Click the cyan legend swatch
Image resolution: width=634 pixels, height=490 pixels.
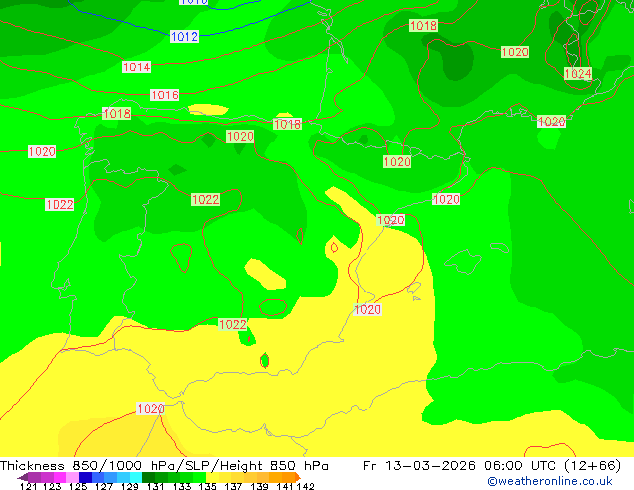pyautogui.click(x=136, y=477)
